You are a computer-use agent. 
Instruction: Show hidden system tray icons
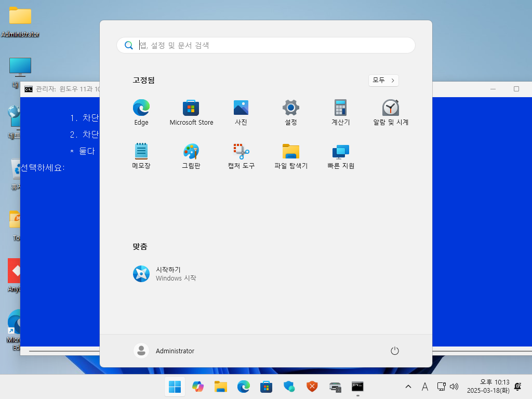[x=408, y=387]
